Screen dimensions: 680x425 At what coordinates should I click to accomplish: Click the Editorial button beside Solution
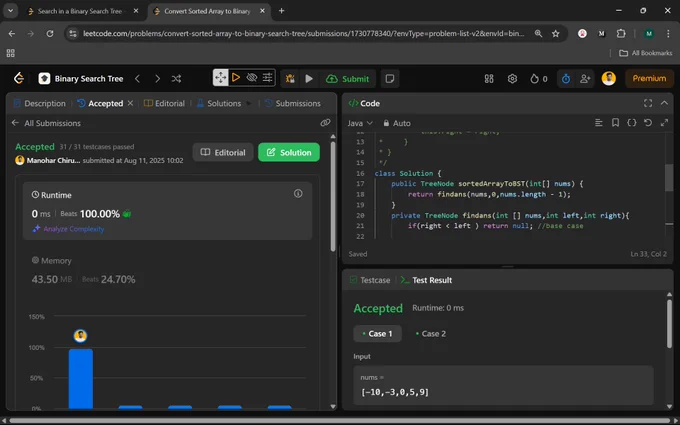[x=223, y=152]
